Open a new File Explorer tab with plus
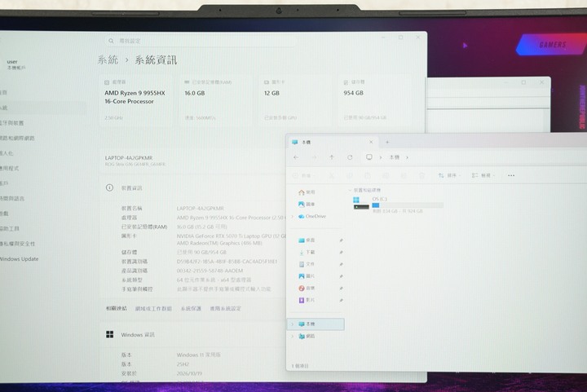This screenshot has width=587, height=392. 387,142
